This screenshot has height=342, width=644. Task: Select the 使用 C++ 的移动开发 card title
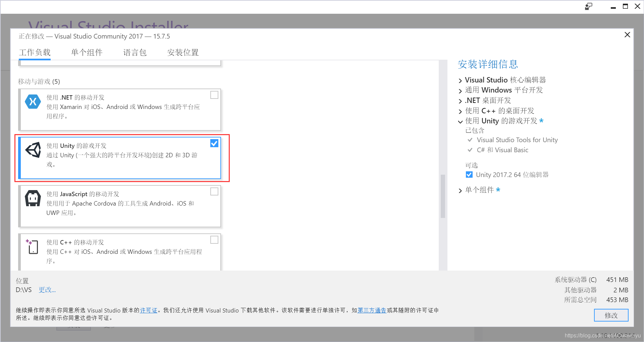pyautogui.click(x=75, y=242)
